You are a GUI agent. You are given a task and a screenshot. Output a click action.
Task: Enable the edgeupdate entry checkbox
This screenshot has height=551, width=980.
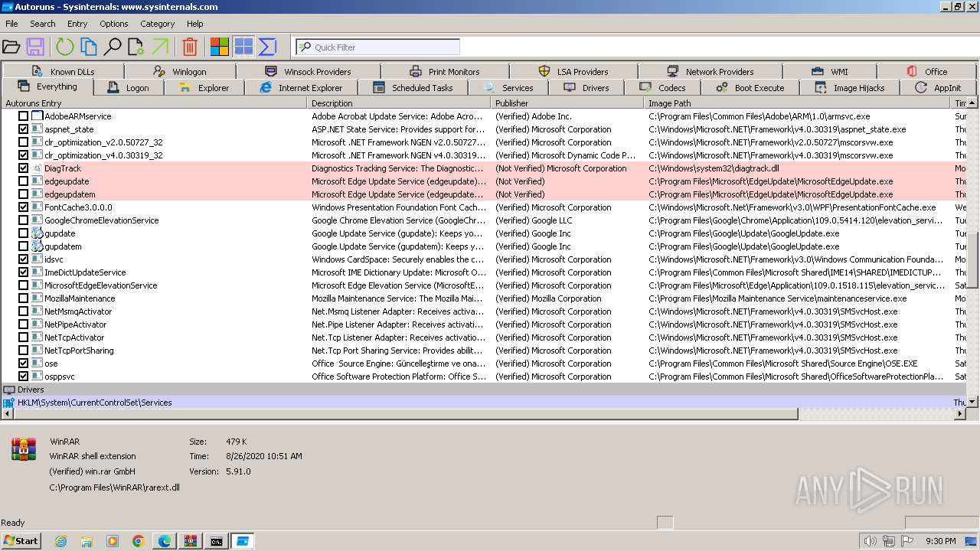tap(23, 181)
